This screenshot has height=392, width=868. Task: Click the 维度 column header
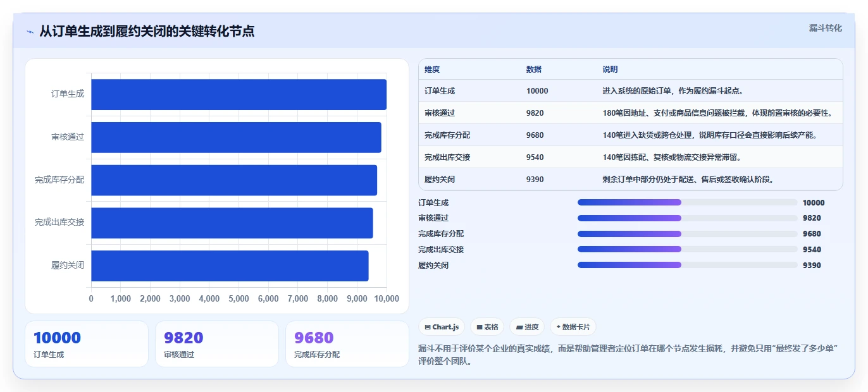coord(432,70)
